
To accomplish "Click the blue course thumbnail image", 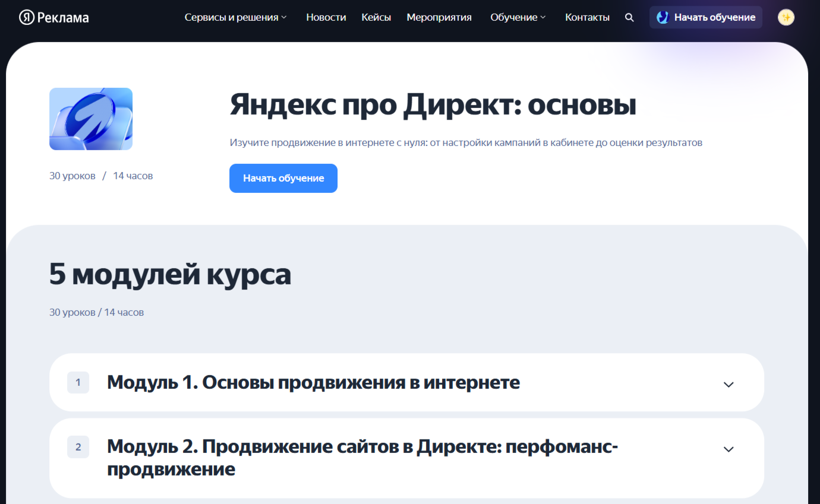I will tap(91, 119).
